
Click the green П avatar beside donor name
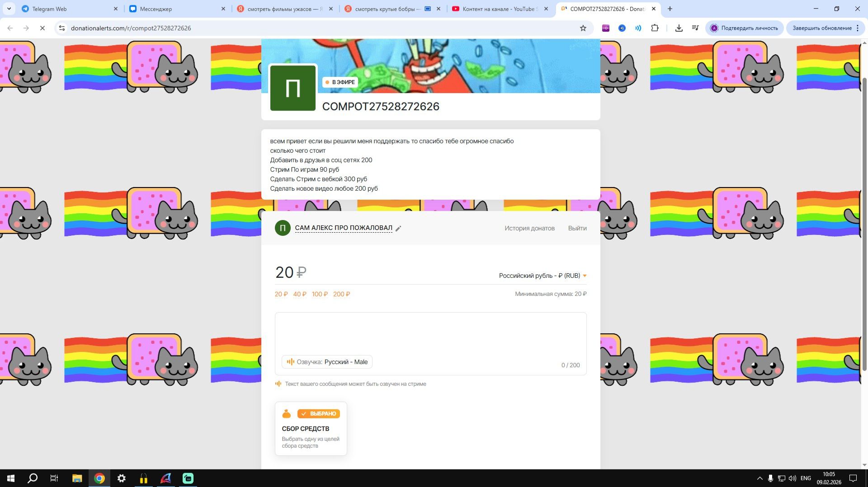click(x=283, y=228)
